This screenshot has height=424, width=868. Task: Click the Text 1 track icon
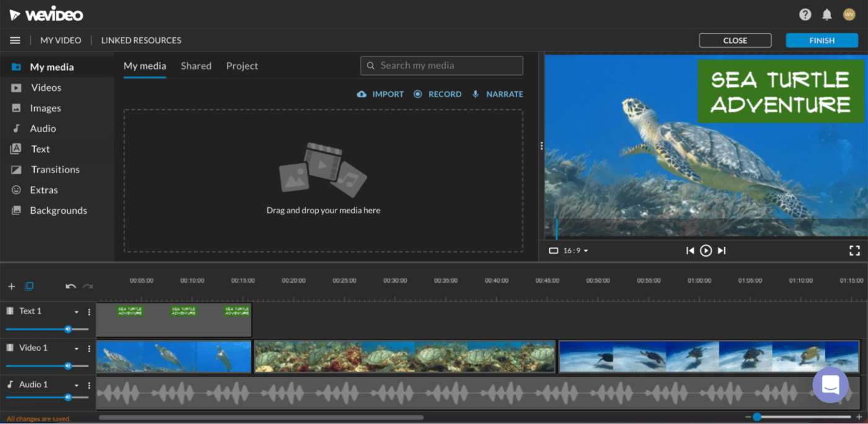point(10,311)
